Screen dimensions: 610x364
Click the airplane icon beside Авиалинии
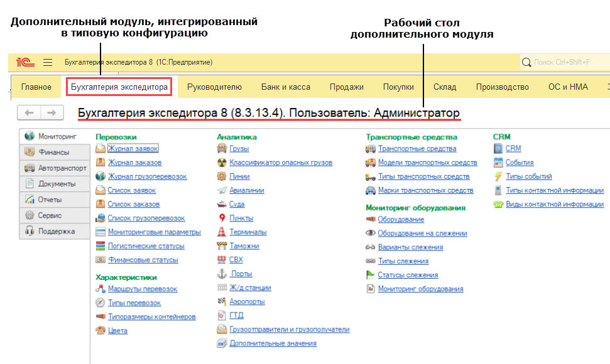[222, 190]
